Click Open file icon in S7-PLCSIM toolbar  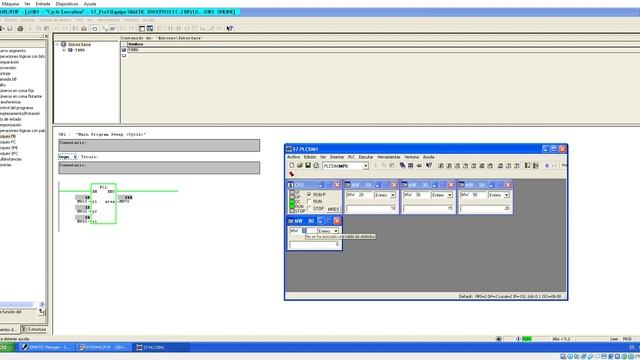click(300, 165)
